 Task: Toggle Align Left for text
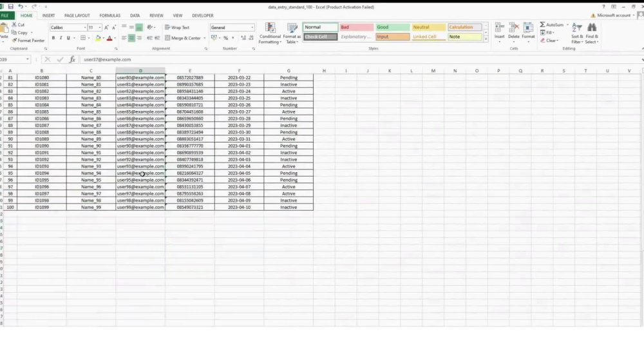124,38
